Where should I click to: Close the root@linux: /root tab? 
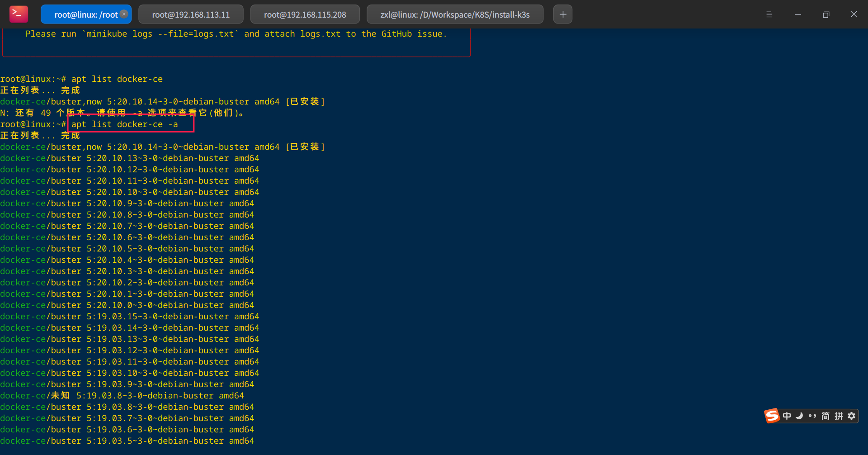tap(124, 14)
